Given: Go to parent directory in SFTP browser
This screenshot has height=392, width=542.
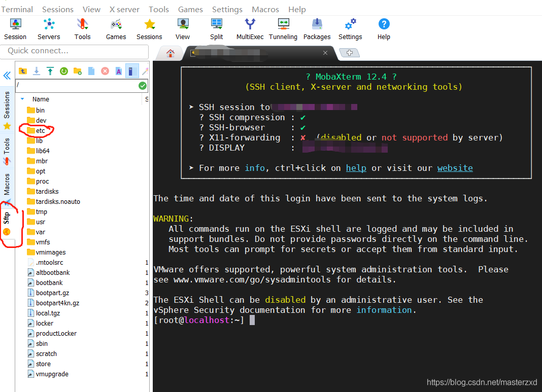Looking at the screenshot, I should (x=23, y=71).
